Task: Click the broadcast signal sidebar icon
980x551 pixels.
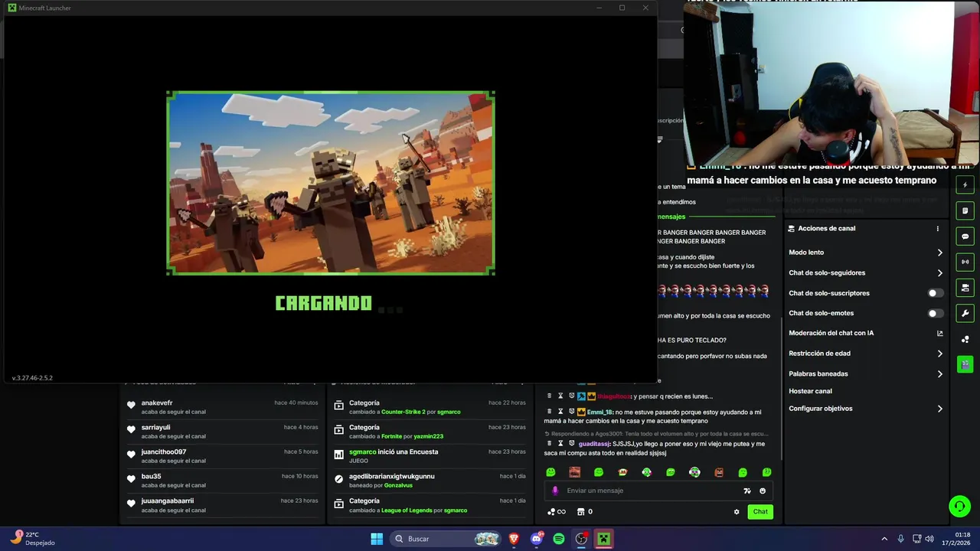Action: [965, 262]
